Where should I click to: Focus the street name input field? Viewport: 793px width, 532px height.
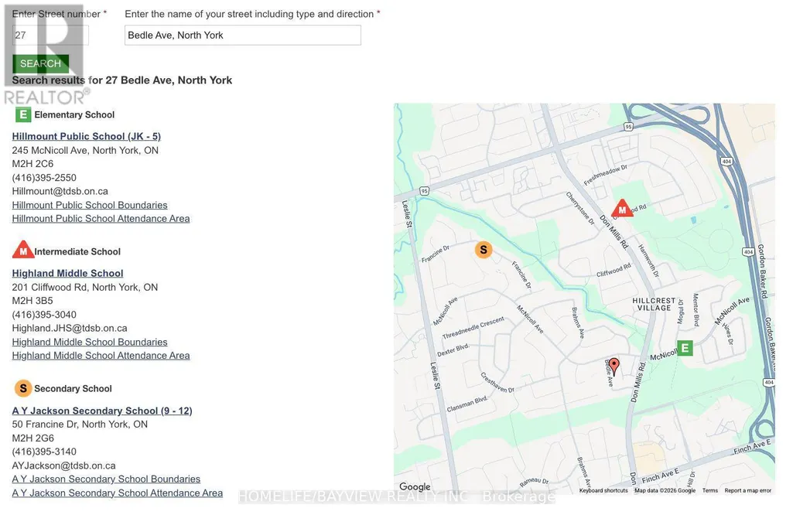click(243, 36)
